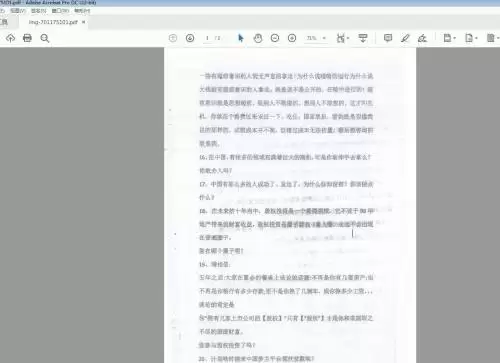Expand the fit page options arrow

[x=348, y=38]
